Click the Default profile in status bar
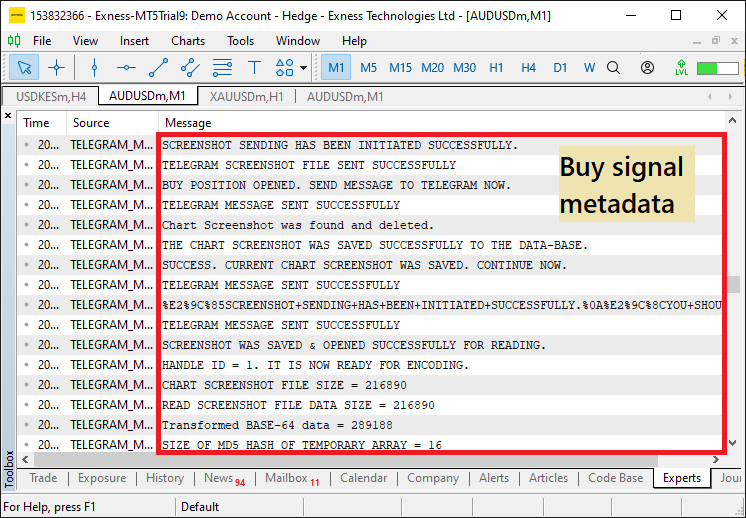The width and height of the screenshot is (746, 518). pyautogui.click(x=200, y=507)
